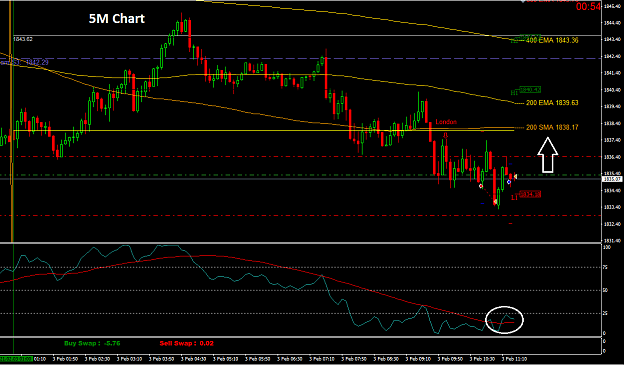Click the 3 Feb 09:50 time label
The image size is (625, 365).
click(450, 359)
